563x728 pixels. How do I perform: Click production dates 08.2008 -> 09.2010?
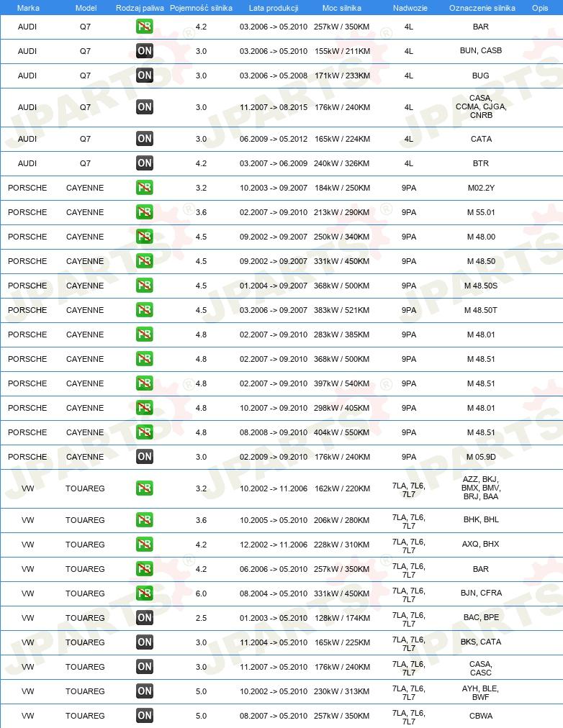274,433
